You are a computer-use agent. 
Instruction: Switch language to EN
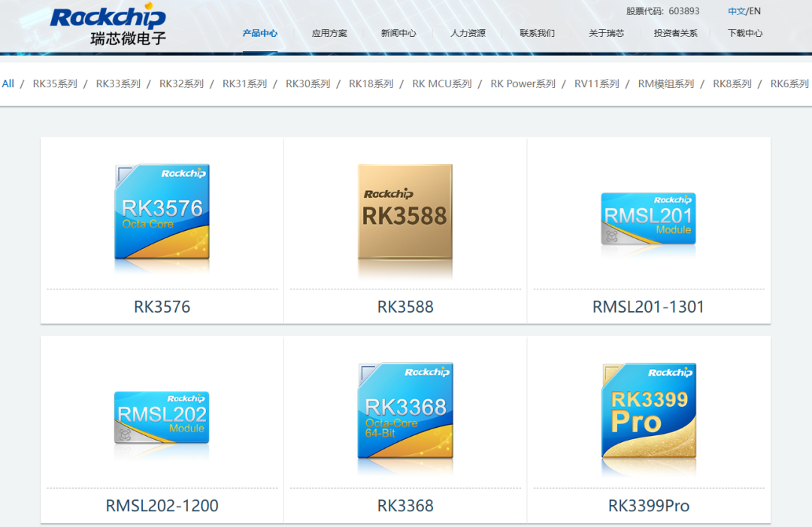click(x=755, y=11)
